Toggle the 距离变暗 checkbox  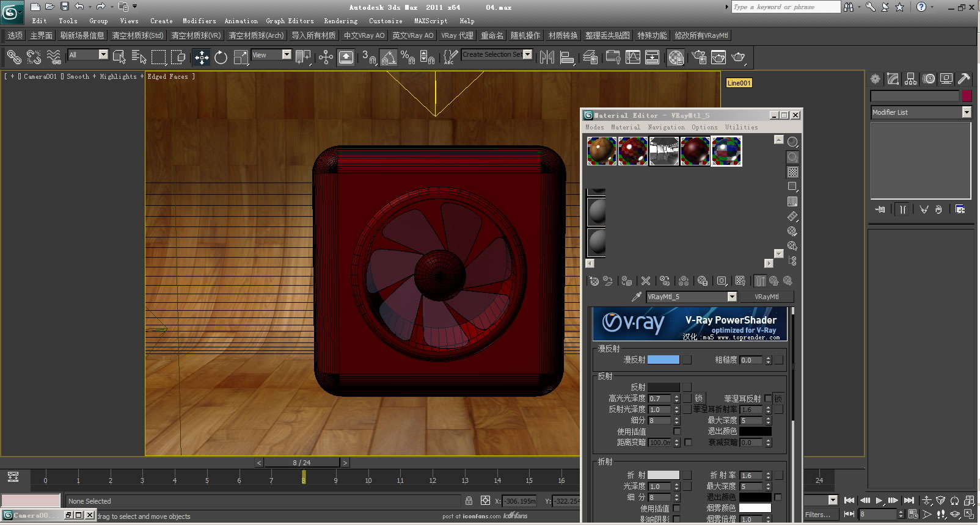[688, 442]
